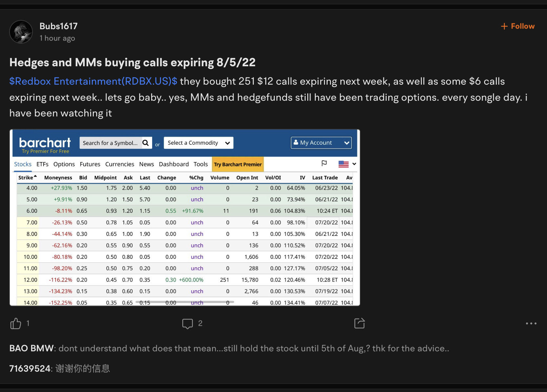The height and width of the screenshot is (392, 547).
Task: Click commenter name BAO BMW
Action: point(31,348)
